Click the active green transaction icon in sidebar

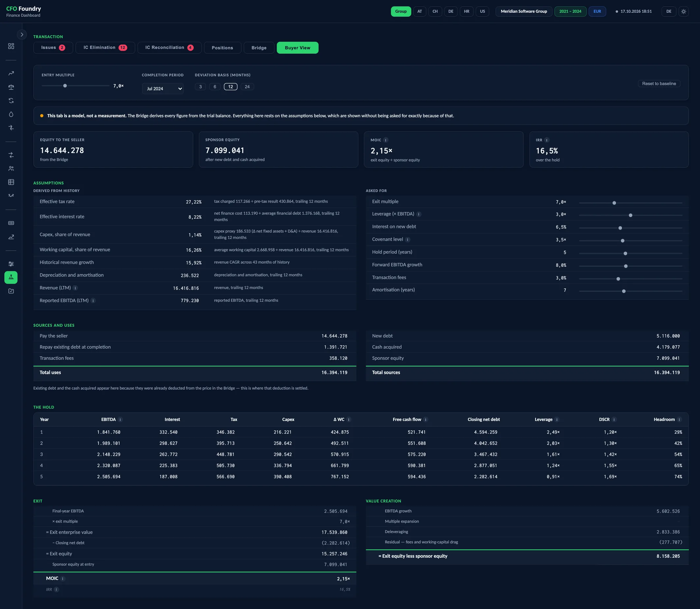[x=11, y=277]
